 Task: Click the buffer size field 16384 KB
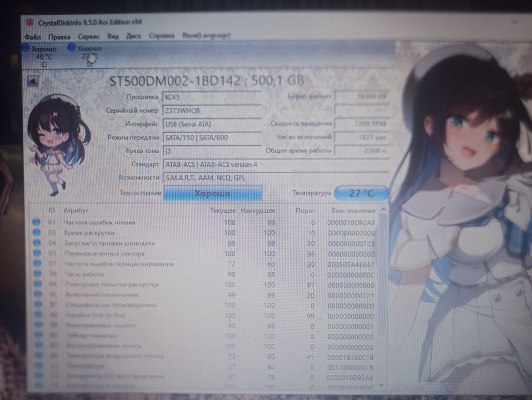point(362,97)
